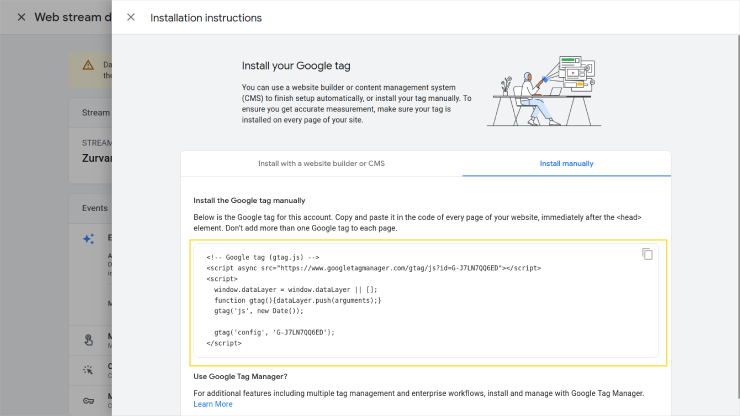Click the cursor click sparkle icon under Events
Viewport: 740px width, 416px height.
point(89,368)
